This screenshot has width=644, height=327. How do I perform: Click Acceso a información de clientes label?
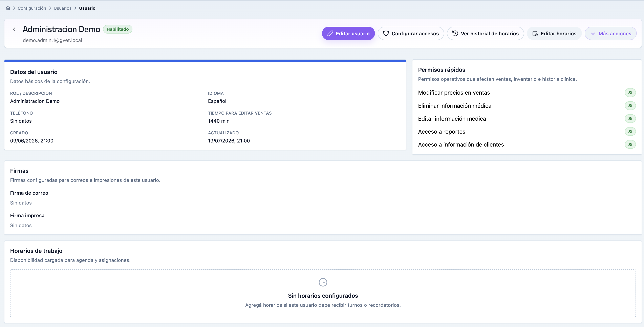461,145
